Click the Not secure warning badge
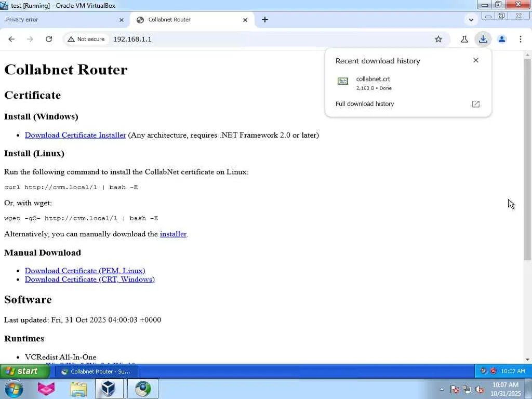 [86, 39]
